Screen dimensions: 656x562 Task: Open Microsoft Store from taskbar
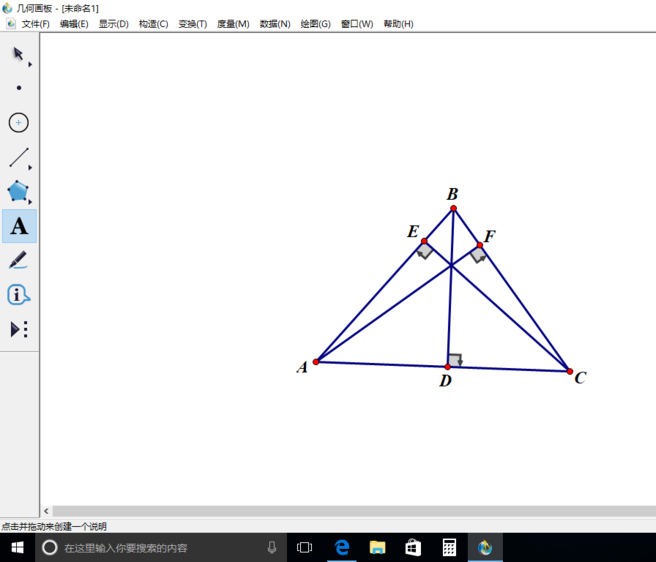tap(413, 547)
